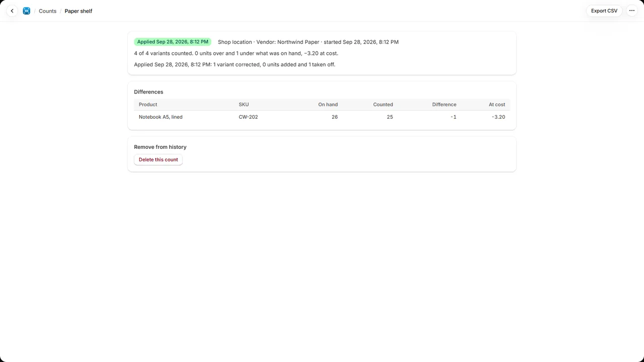Select the Counted column header
The image size is (644, 362).
click(383, 105)
